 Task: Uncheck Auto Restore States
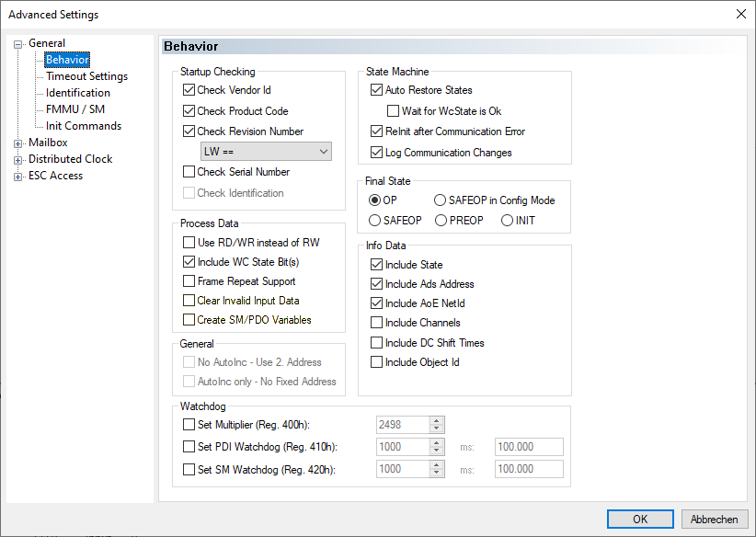[x=376, y=90]
